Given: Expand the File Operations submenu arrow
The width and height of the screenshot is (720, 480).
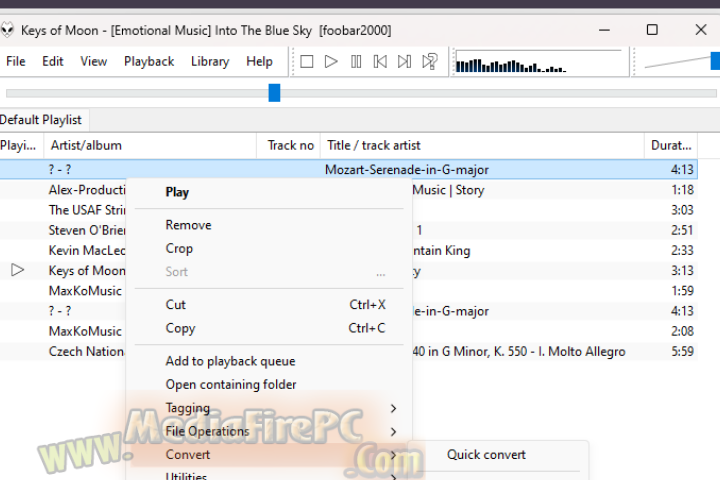Looking at the screenshot, I should [393, 431].
